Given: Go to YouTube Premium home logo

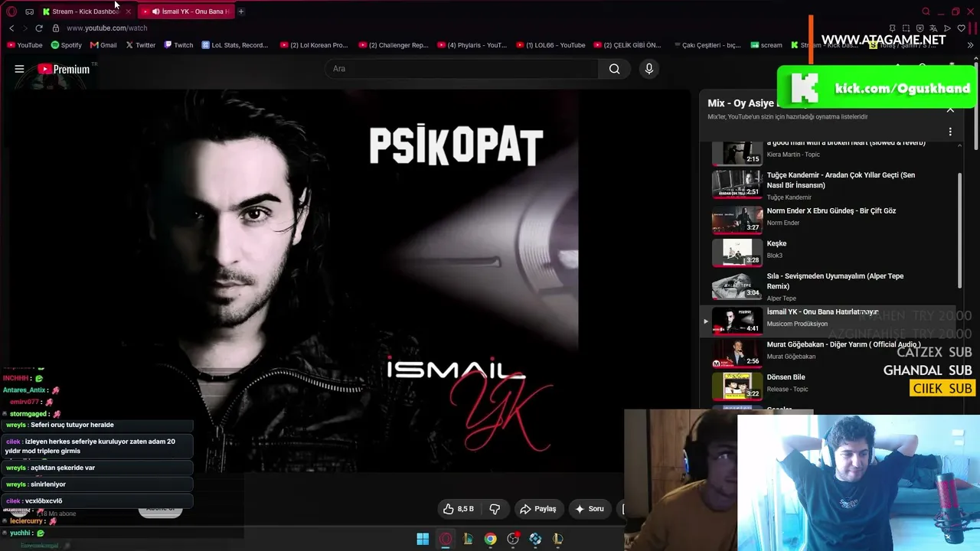Looking at the screenshot, I should click(64, 69).
